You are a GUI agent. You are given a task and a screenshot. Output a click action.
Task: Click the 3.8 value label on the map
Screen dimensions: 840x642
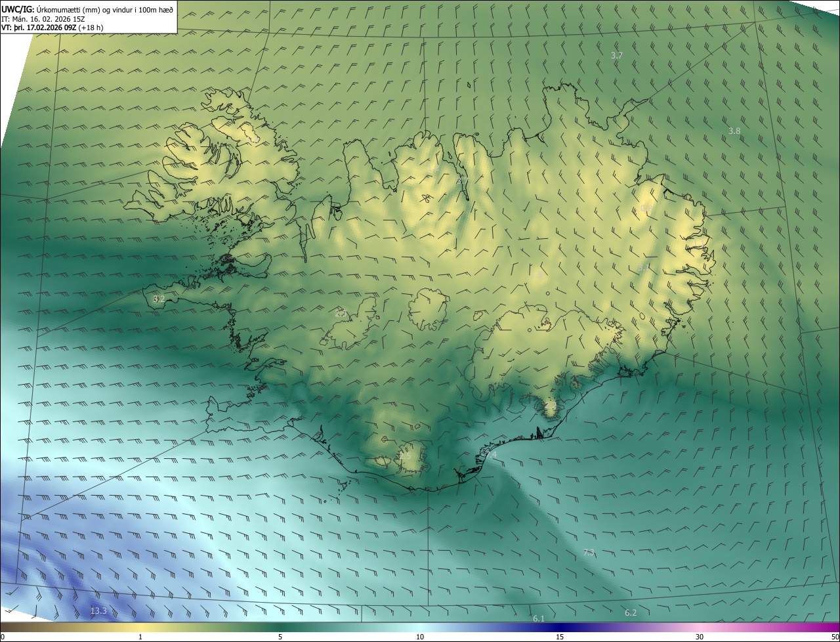734,131
